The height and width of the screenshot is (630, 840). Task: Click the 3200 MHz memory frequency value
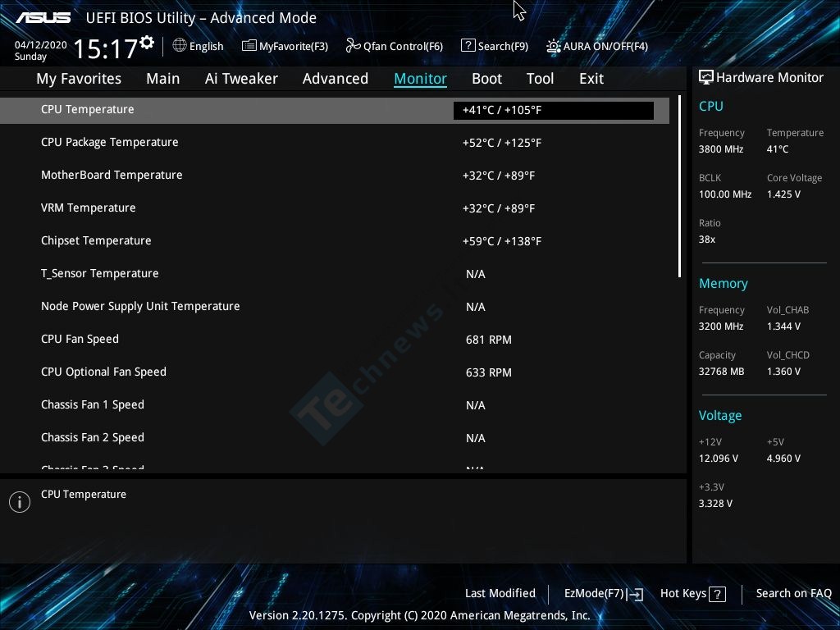(x=721, y=326)
